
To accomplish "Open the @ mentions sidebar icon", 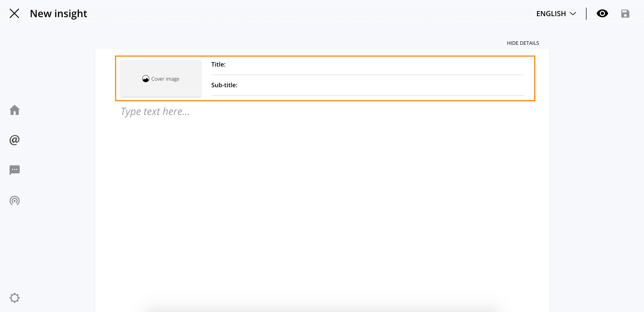I will [15, 140].
